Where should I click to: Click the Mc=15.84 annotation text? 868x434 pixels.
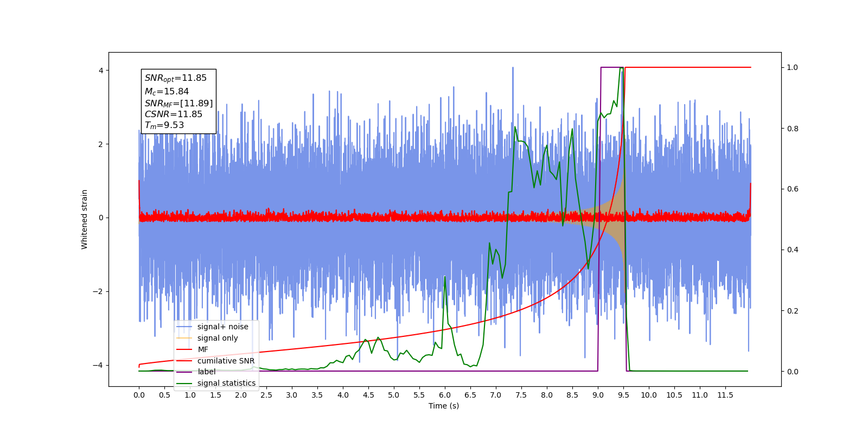coord(167,92)
